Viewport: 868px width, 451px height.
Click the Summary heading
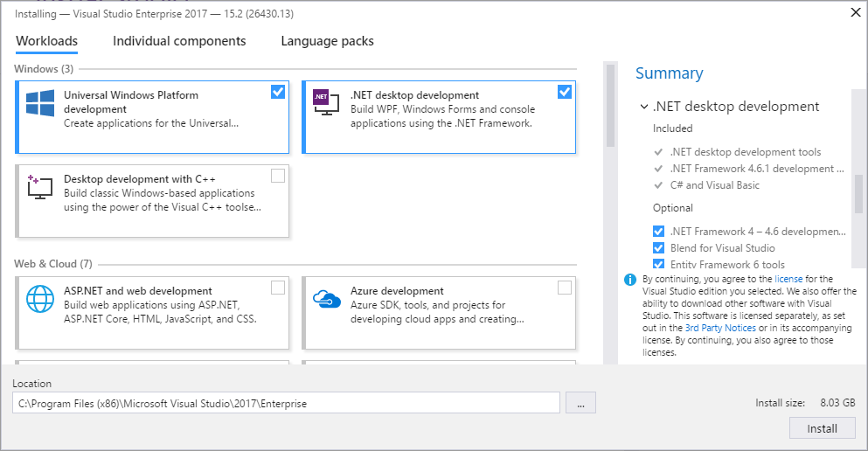click(670, 73)
